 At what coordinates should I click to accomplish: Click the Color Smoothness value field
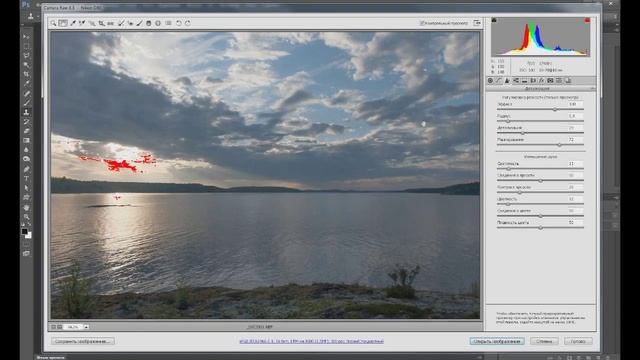[576, 223]
